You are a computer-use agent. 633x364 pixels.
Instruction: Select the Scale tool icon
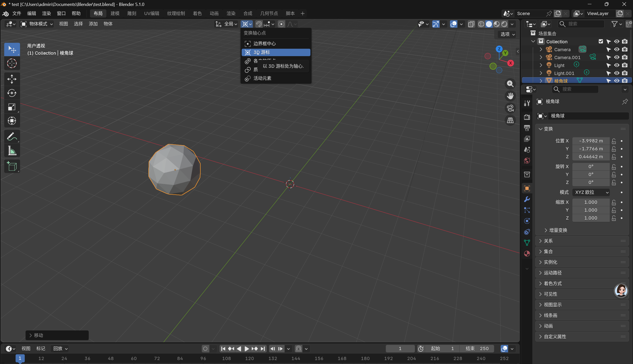pyautogui.click(x=12, y=107)
